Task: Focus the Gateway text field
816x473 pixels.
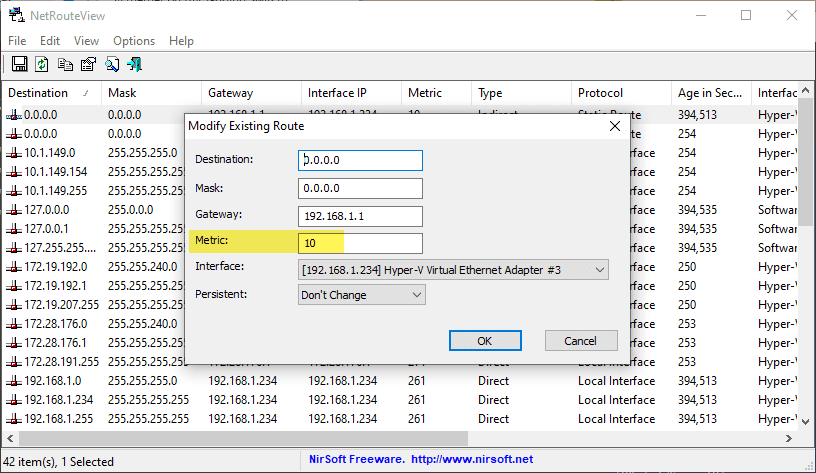Action: [360, 216]
